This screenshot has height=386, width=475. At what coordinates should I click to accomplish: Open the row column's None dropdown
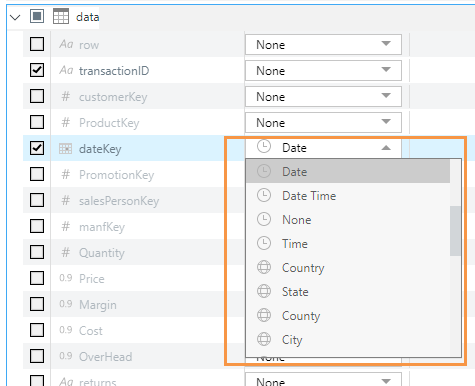pyautogui.click(x=323, y=44)
